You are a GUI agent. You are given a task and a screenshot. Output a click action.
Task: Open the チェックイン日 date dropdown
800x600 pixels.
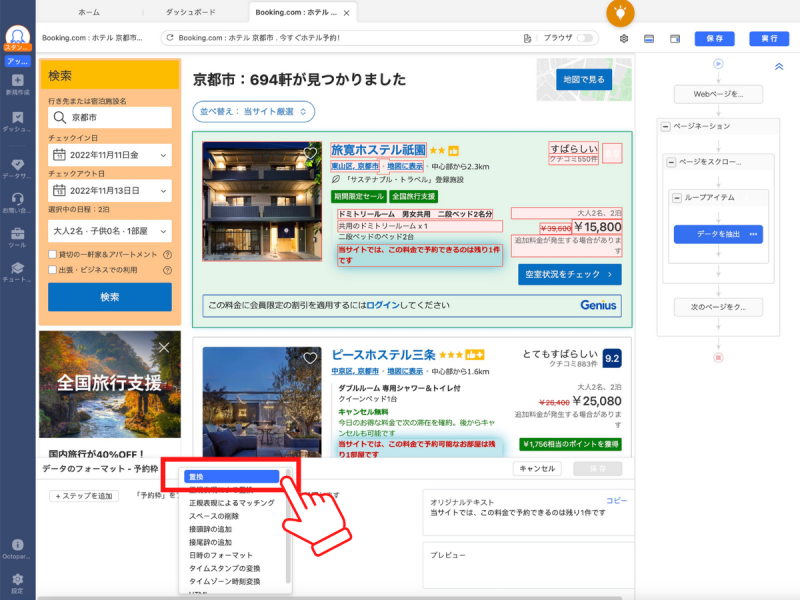[110, 155]
